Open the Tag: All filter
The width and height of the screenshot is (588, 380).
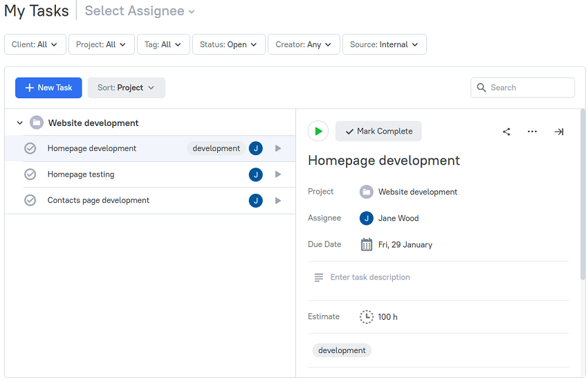[x=163, y=44]
